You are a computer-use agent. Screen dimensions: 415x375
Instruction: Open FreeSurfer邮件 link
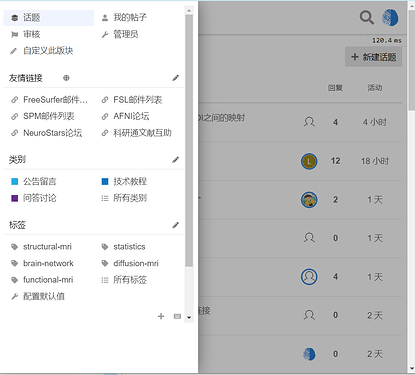(x=49, y=100)
